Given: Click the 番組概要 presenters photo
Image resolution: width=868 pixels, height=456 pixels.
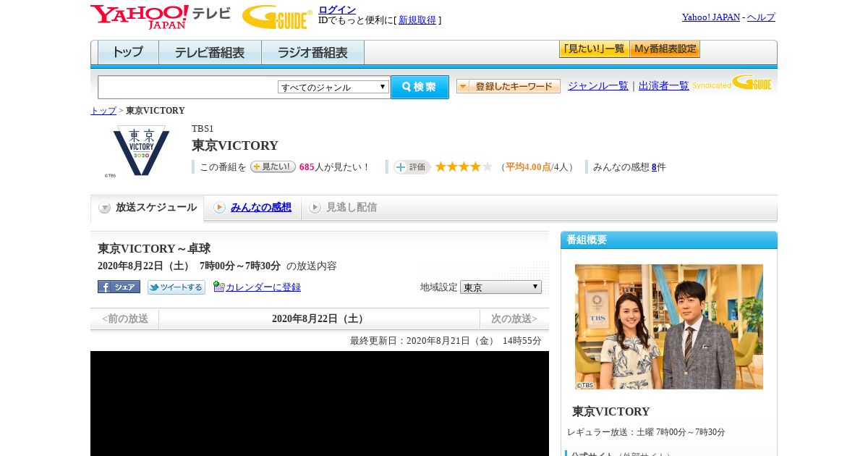Looking at the screenshot, I should (x=669, y=326).
